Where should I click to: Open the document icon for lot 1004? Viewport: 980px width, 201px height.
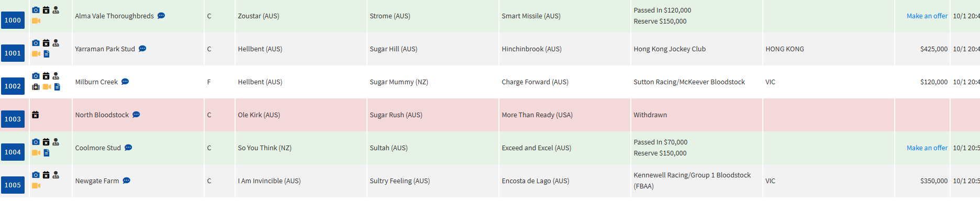[x=47, y=153]
